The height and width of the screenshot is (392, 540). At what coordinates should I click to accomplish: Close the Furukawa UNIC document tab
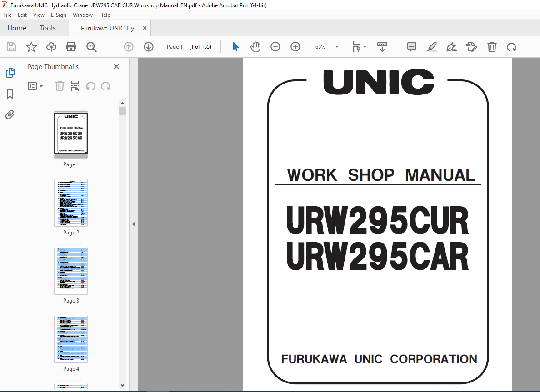[x=145, y=28]
